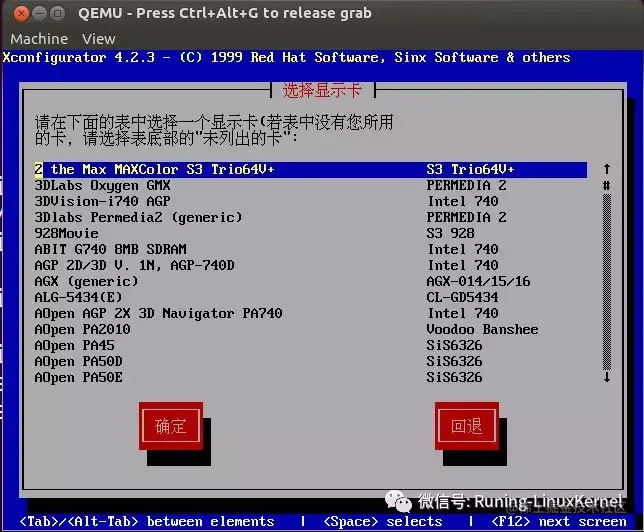Minimize the QEMU window
This screenshot has height=532, width=644.
point(39,14)
